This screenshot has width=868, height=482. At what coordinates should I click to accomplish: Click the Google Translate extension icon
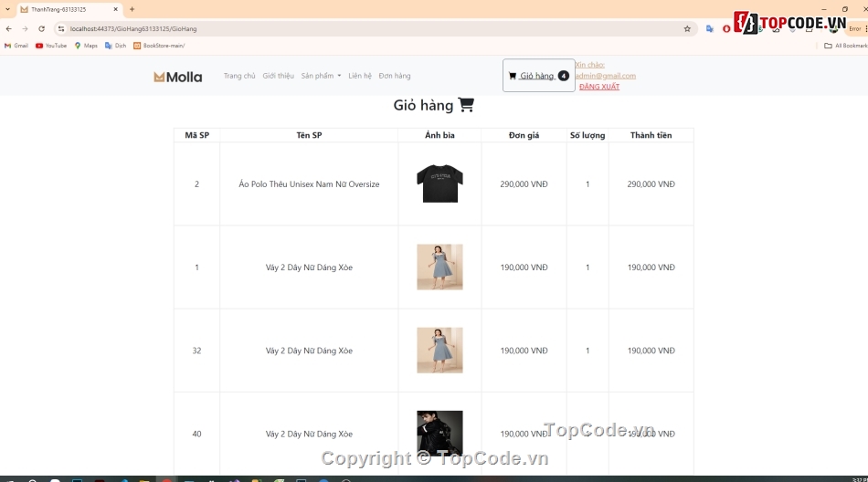click(x=710, y=28)
